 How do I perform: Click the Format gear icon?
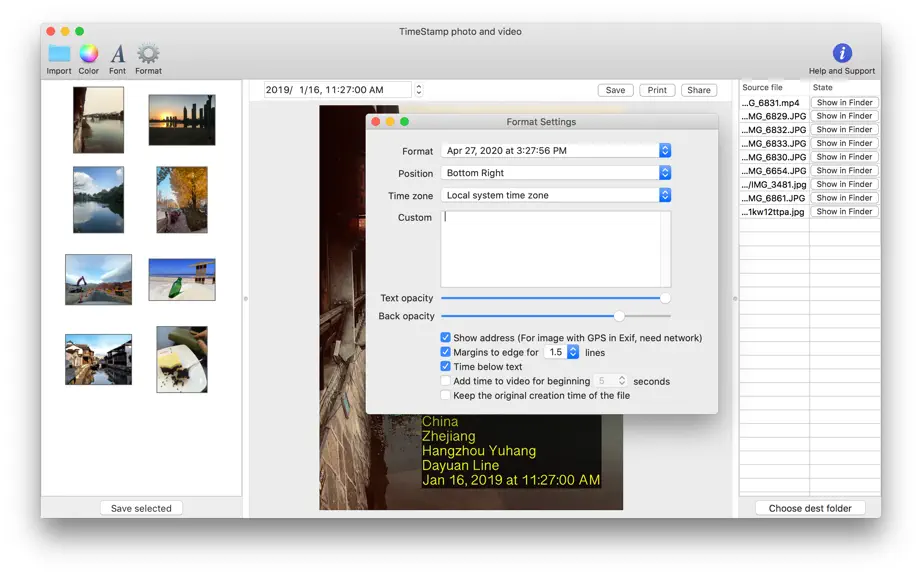tap(148, 53)
